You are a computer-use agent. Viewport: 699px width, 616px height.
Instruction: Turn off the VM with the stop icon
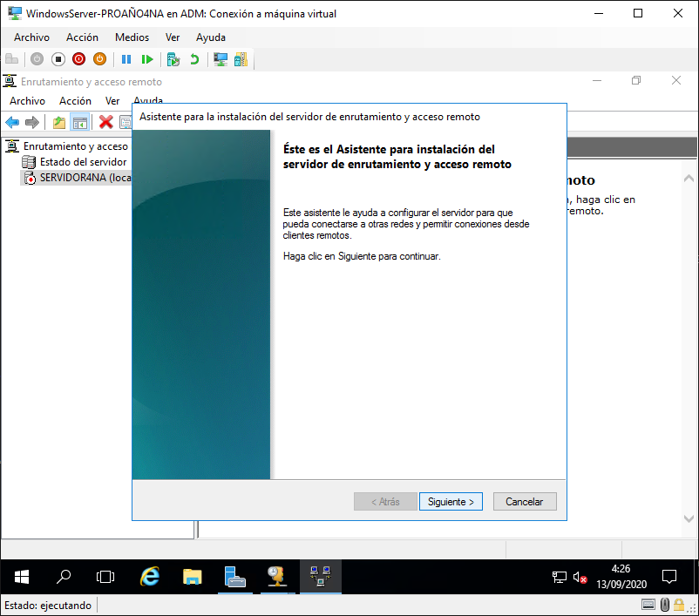point(58,59)
